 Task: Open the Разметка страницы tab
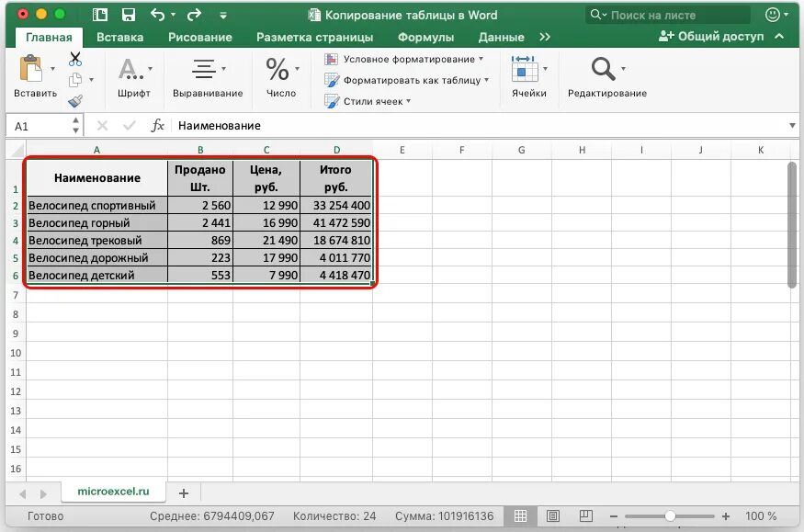[315, 38]
